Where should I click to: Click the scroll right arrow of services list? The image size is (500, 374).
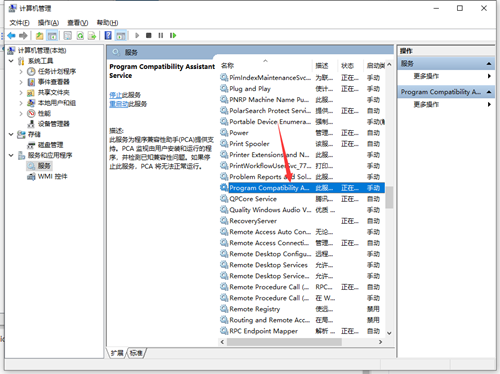click(381, 342)
